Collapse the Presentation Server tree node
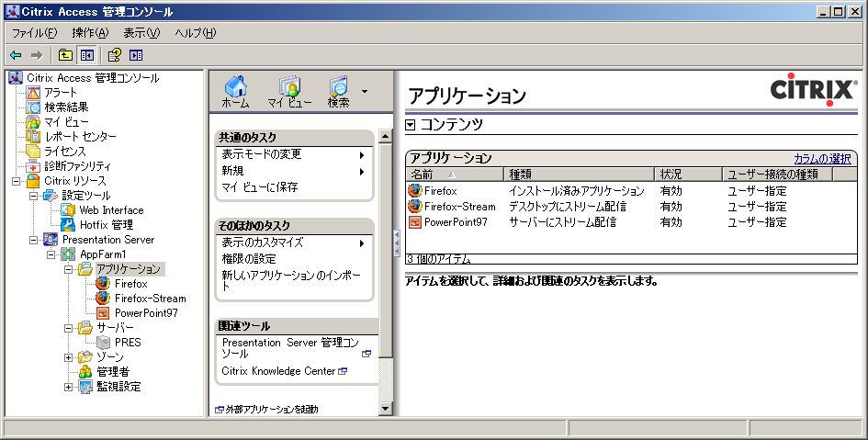This screenshot has height=440, width=868. click(x=34, y=240)
